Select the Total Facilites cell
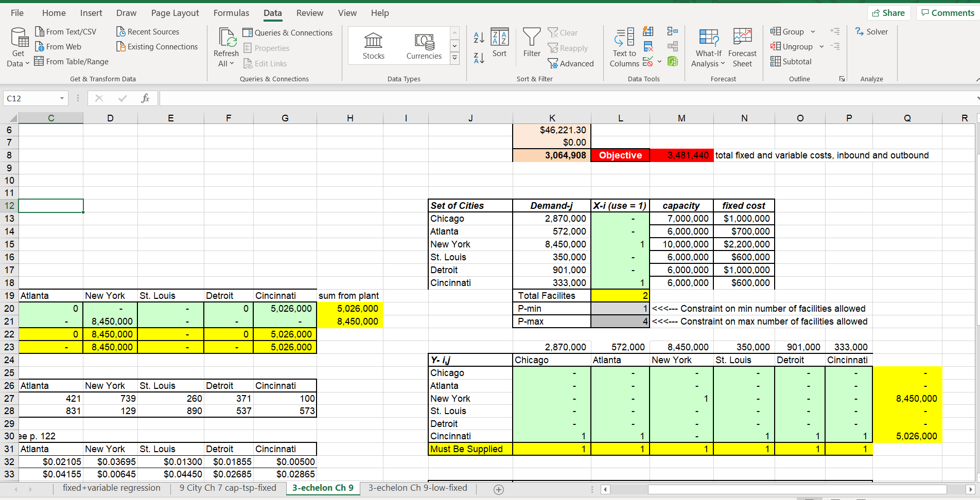 coord(552,296)
